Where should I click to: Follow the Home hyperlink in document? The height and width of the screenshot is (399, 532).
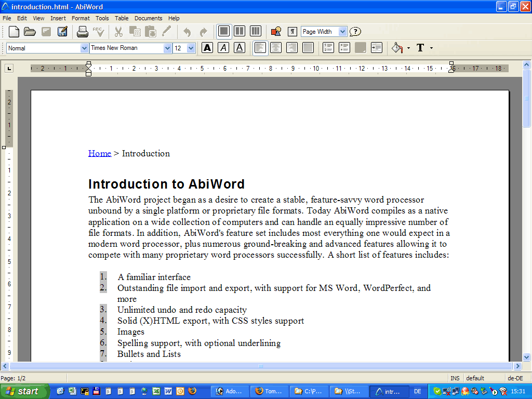(100, 153)
